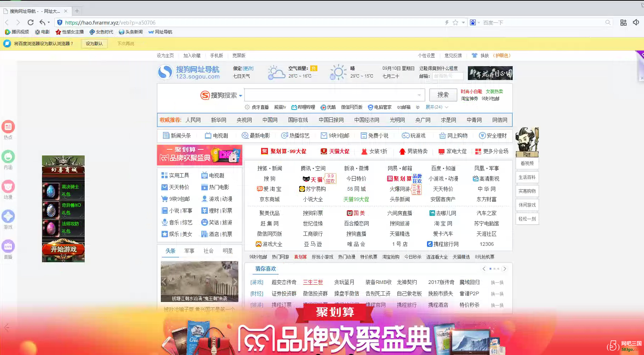Show next 猜你喜欢 page with the right chevron
This screenshot has width=644, height=355.
(x=505, y=269)
